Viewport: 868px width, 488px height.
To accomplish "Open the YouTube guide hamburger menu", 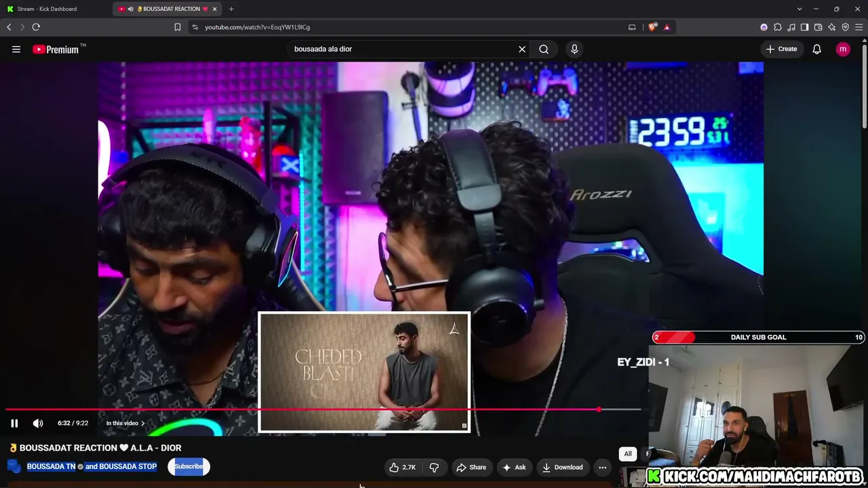I will click(16, 49).
